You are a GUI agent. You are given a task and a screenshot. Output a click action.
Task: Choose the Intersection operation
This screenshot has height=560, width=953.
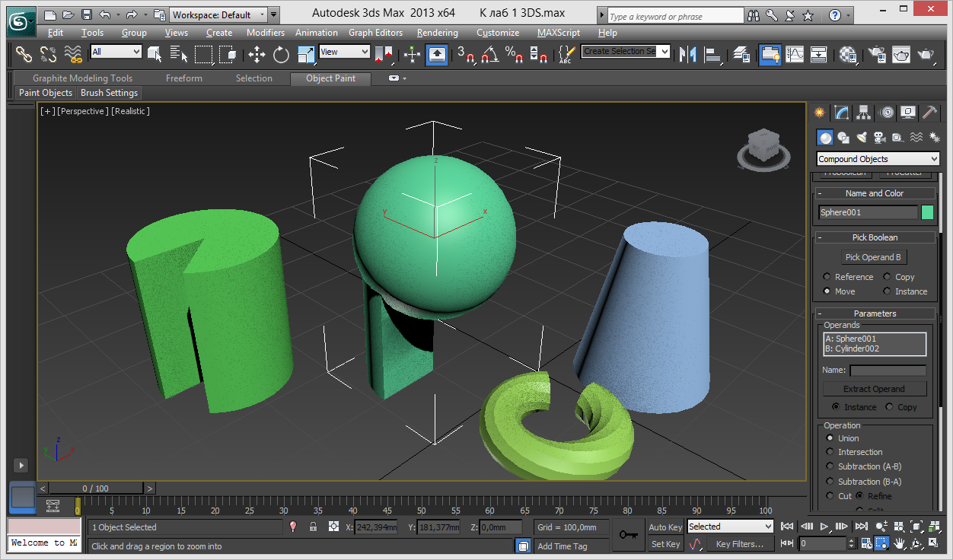point(854,452)
